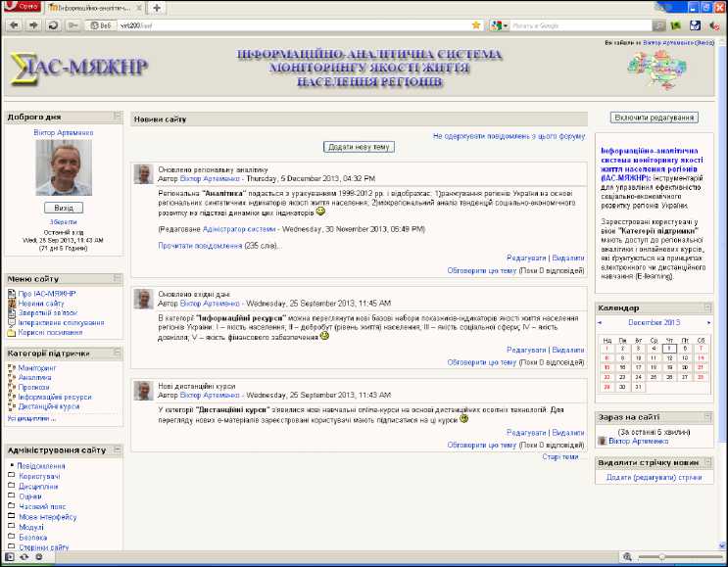
Task: Click the panel toggle icon in status bar
Action: click(x=10, y=557)
